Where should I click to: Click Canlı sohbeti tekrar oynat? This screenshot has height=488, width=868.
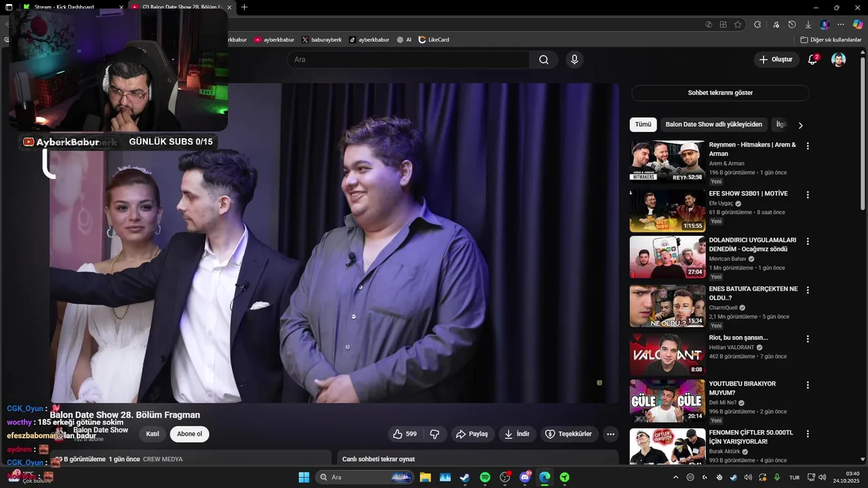pos(378,459)
